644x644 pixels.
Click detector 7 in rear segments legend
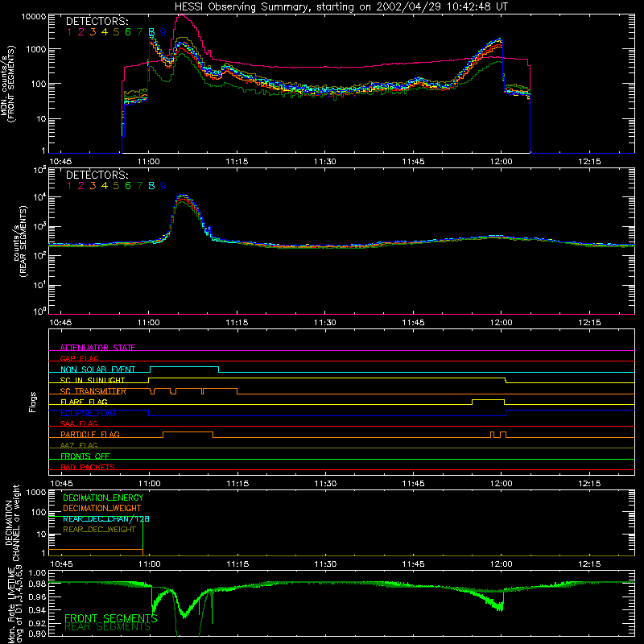(139, 186)
